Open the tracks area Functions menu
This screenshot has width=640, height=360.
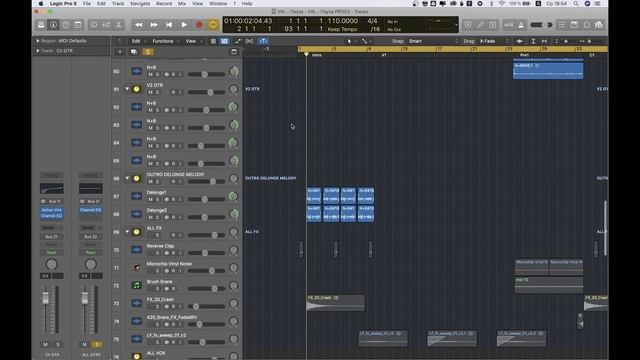(x=164, y=41)
